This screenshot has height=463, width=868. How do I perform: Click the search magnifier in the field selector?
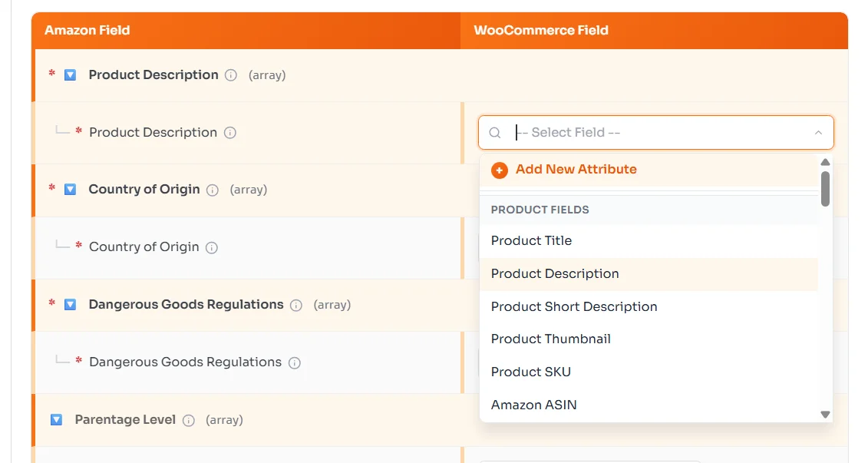(495, 132)
